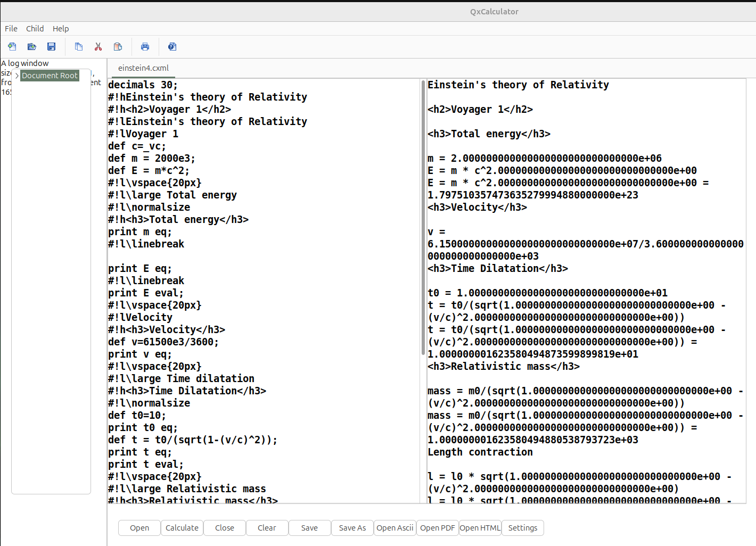Click the Cut scissors icon
This screenshot has height=546, width=756.
click(98, 47)
